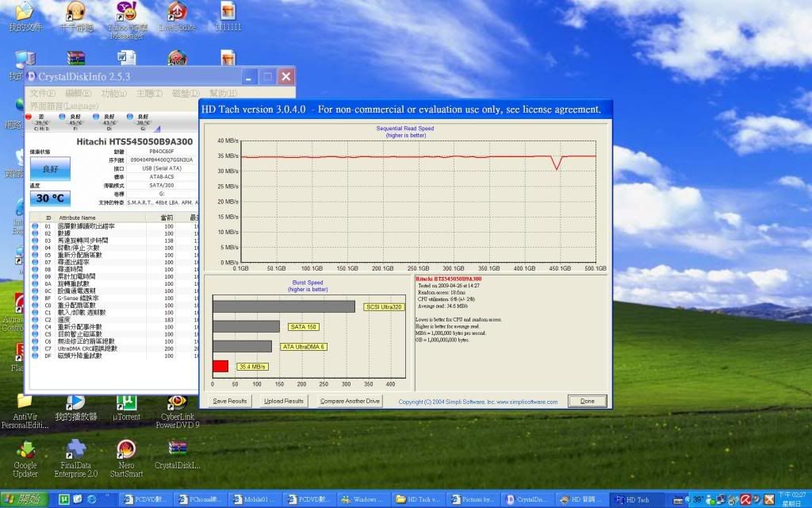The width and height of the screenshot is (812, 508).
Task: Select the G-Sense SMART attribute row
Action: pos(114,298)
